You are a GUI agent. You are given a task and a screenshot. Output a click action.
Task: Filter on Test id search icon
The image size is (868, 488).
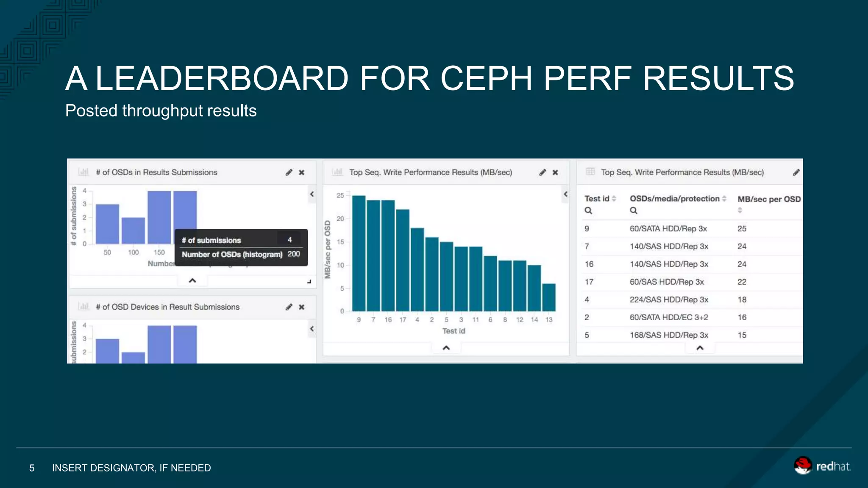point(588,211)
